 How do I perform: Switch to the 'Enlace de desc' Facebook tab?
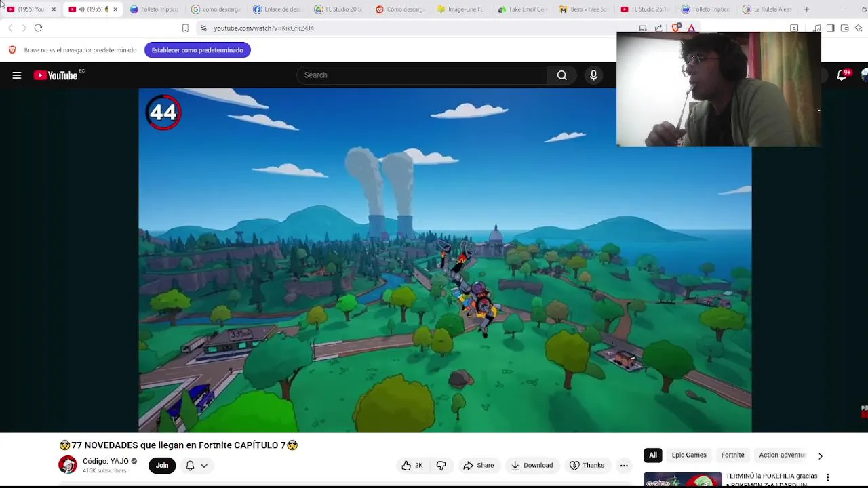[x=278, y=9]
